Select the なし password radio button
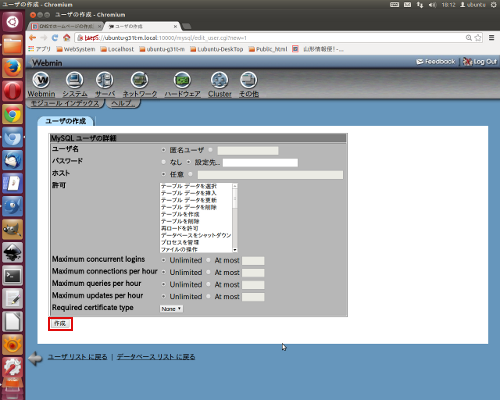This screenshot has width=500, height=400. click(x=163, y=162)
